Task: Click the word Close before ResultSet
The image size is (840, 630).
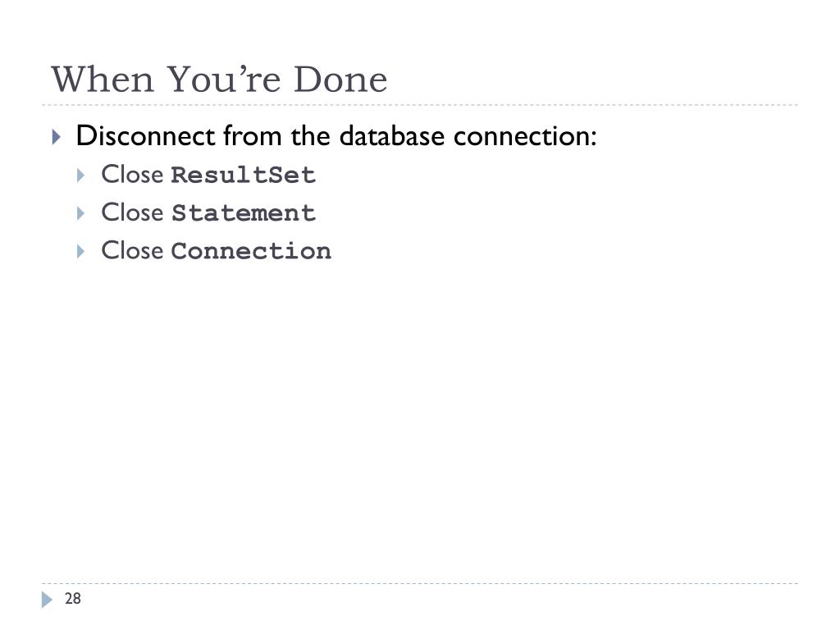Action: 132,175
